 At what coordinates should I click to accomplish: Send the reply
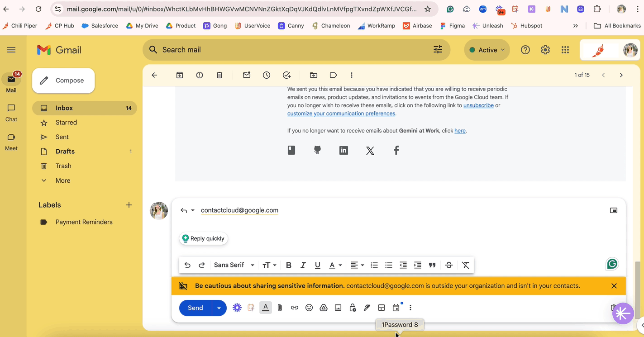pos(196,308)
